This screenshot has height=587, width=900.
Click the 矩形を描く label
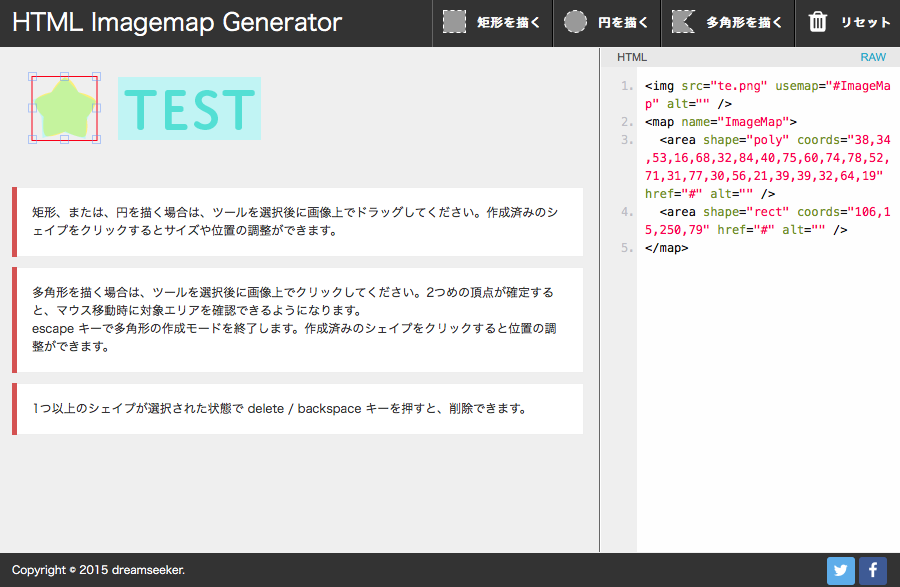coord(509,23)
